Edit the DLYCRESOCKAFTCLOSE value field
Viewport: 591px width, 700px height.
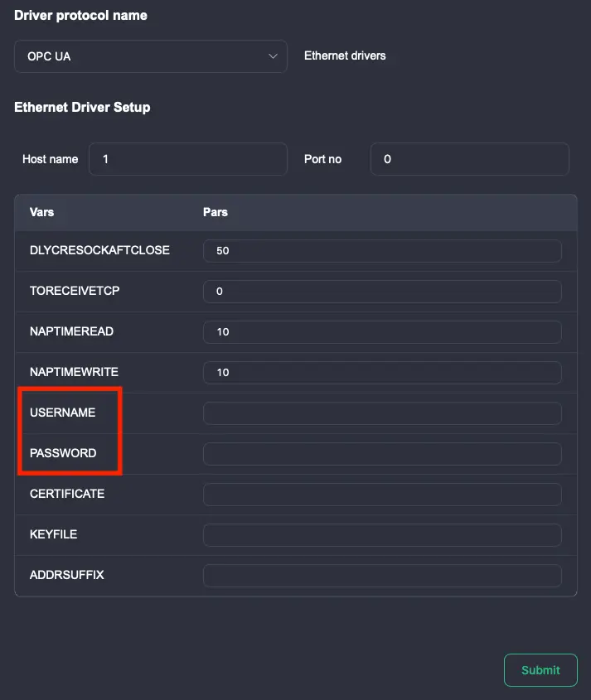point(382,251)
